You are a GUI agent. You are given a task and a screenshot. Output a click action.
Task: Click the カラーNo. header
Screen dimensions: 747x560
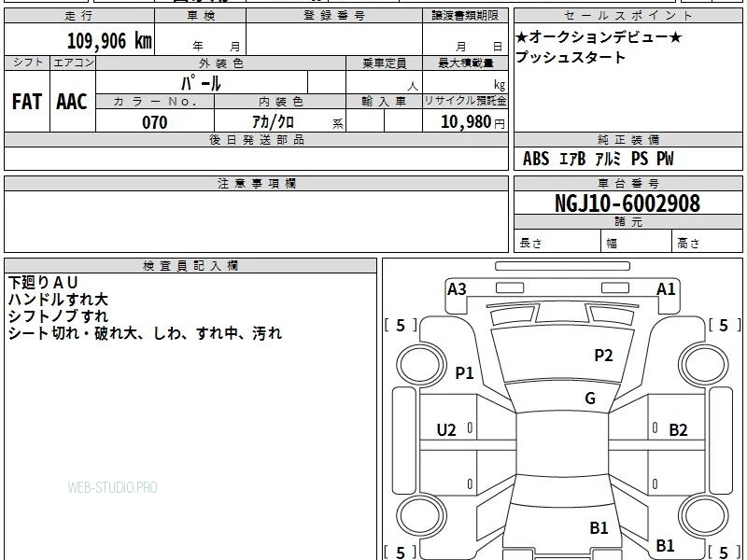155,102
